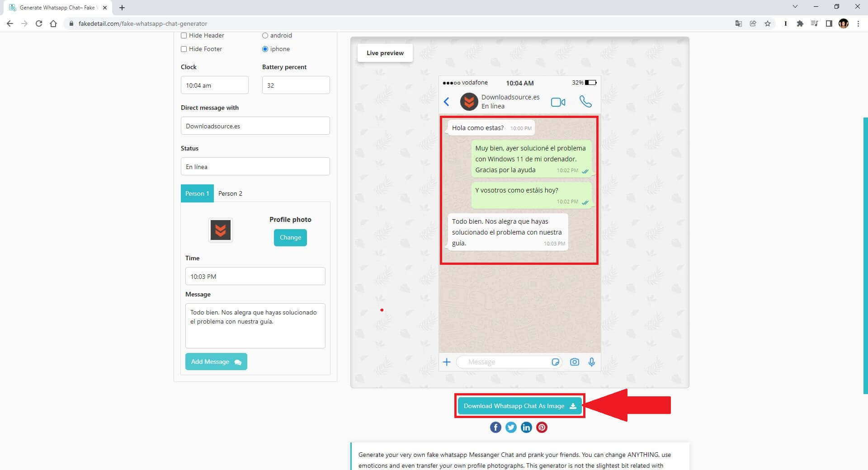Click the Downloadsource.es contact name in preview

(x=510, y=97)
